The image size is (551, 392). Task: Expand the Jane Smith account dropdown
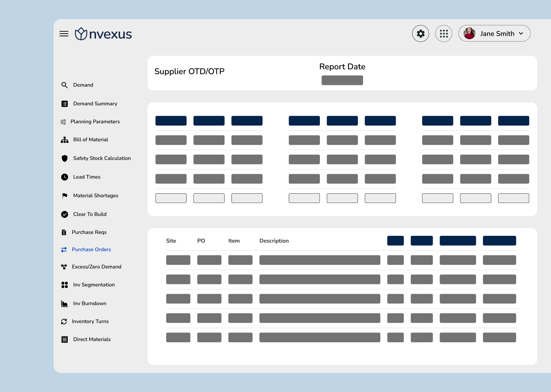(x=521, y=34)
